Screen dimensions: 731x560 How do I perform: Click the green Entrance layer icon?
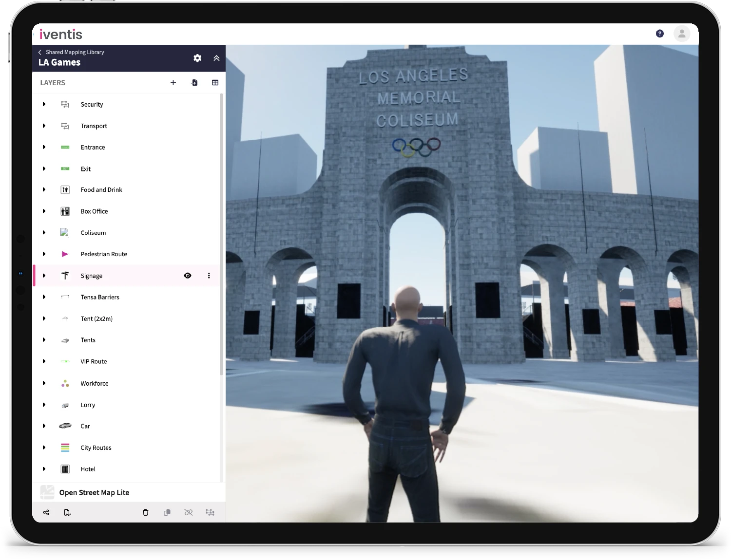tap(65, 147)
